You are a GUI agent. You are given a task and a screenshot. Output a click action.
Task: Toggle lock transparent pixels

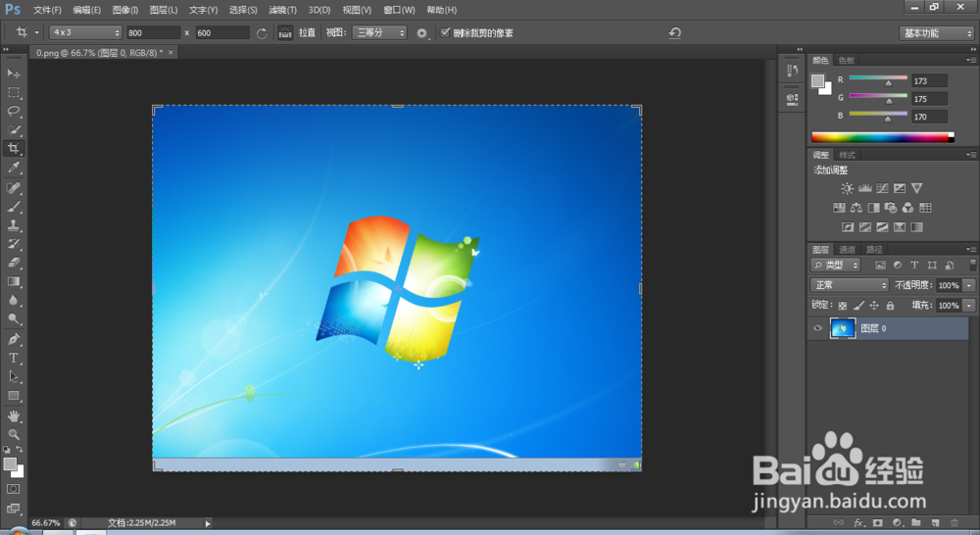pos(843,306)
